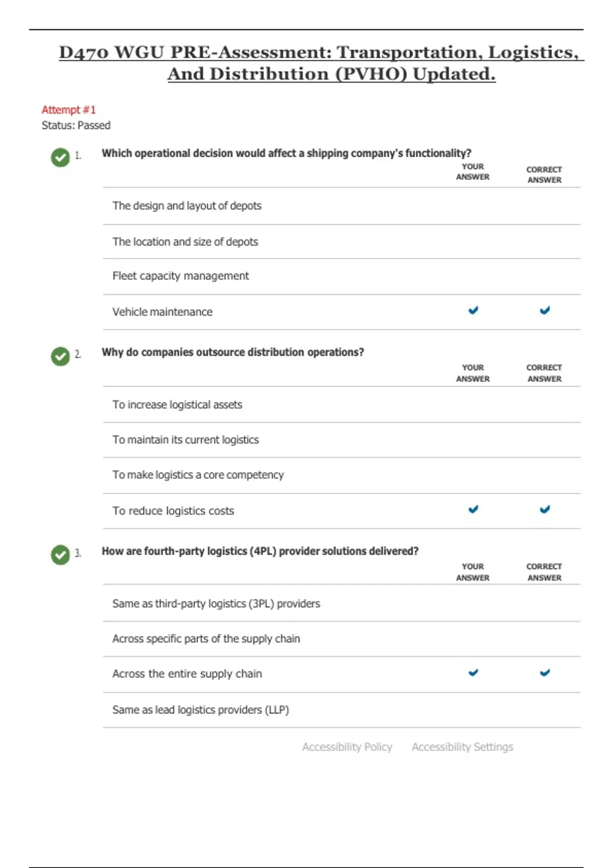
Task: Click Correct Answer checkmark for reduce logistics costs
Action: tap(545, 509)
